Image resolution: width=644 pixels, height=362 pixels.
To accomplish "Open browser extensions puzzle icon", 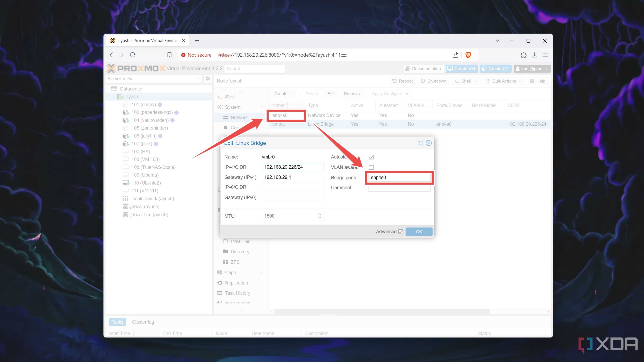I will [523, 55].
